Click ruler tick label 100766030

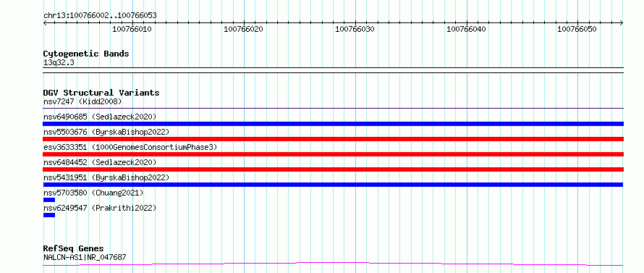tap(355, 29)
